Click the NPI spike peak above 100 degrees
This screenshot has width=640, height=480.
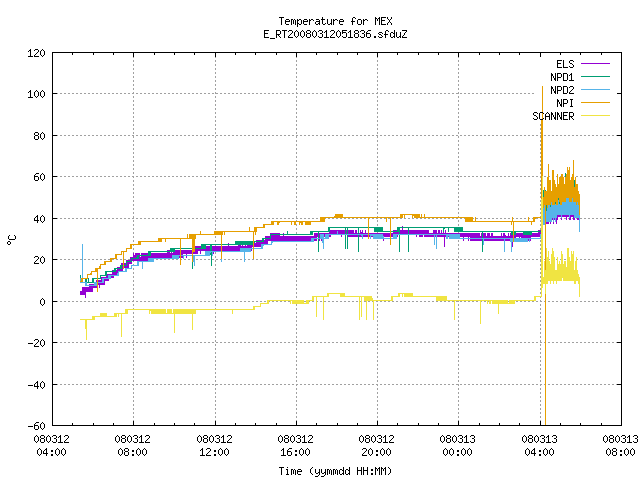(542, 88)
